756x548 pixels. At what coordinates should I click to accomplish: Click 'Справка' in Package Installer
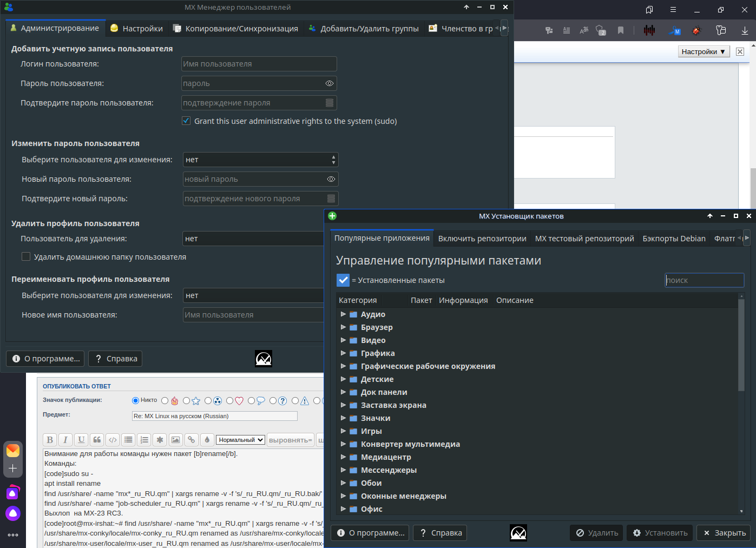(440, 533)
